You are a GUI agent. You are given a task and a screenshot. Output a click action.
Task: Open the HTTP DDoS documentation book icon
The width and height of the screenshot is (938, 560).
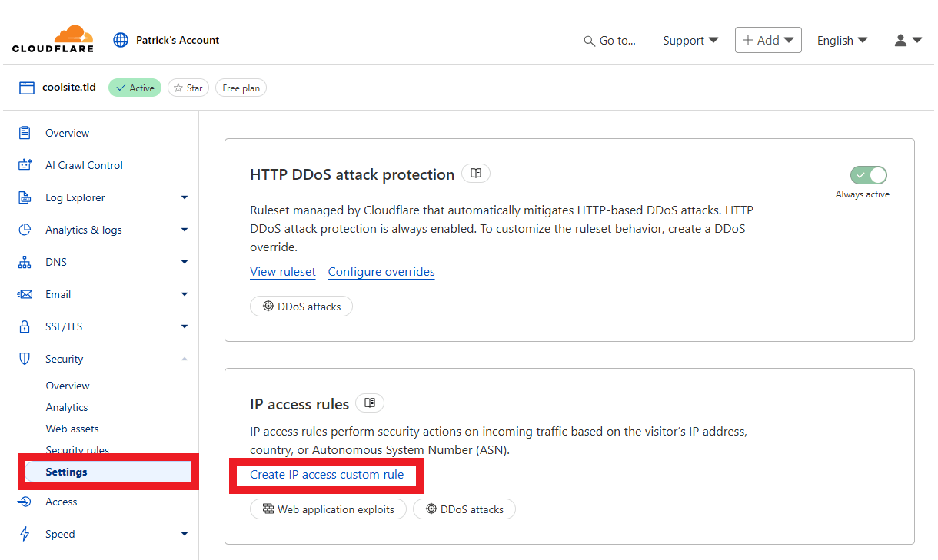coord(476,174)
